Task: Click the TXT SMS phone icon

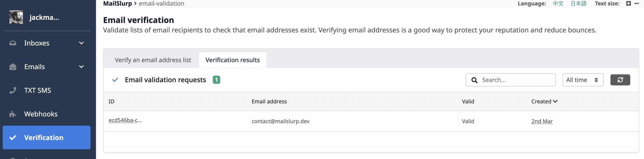Action: (x=13, y=90)
